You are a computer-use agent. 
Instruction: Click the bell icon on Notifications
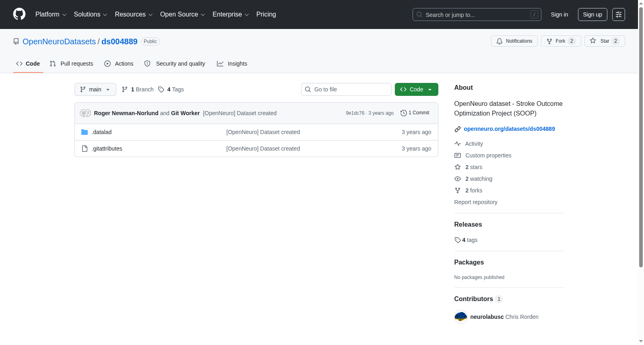coord(500,41)
